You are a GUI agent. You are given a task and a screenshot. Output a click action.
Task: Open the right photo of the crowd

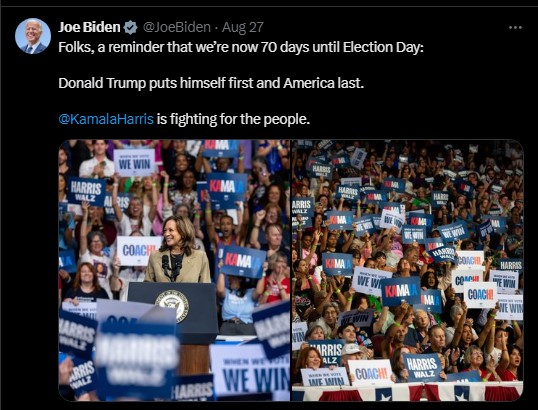pyautogui.click(x=407, y=270)
